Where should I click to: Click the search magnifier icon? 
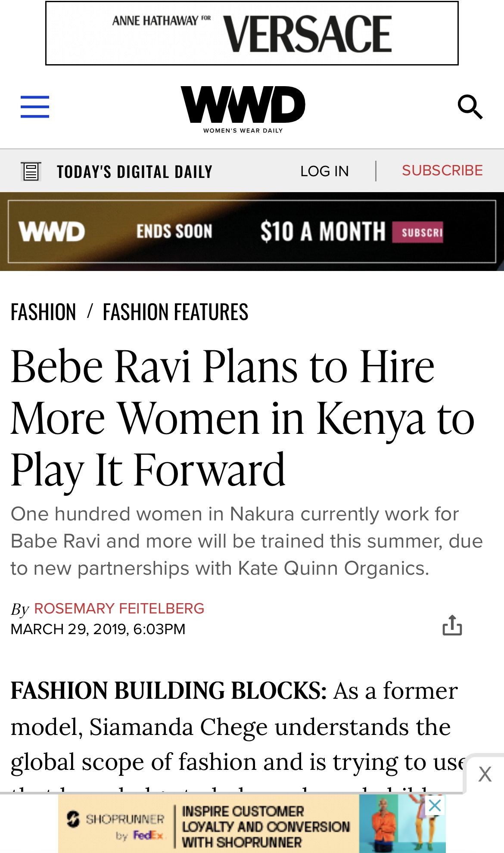(470, 107)
